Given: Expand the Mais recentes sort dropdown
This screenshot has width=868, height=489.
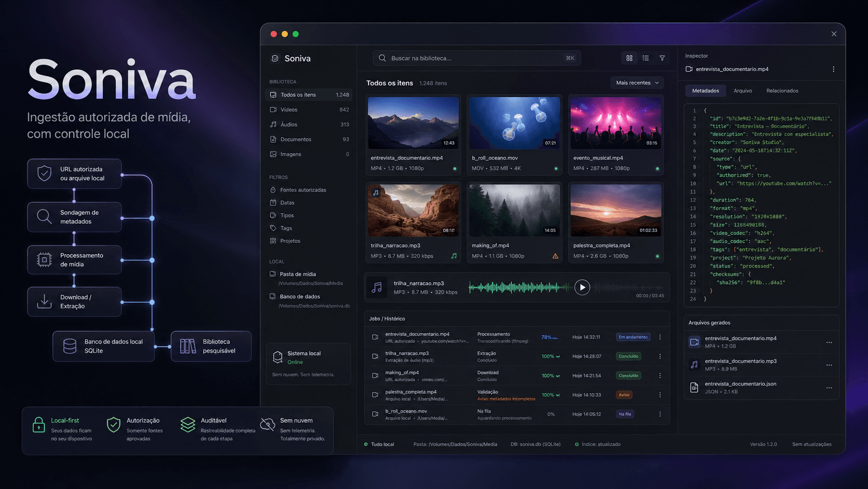Looking at the screenshot, I should click(637, 83).
